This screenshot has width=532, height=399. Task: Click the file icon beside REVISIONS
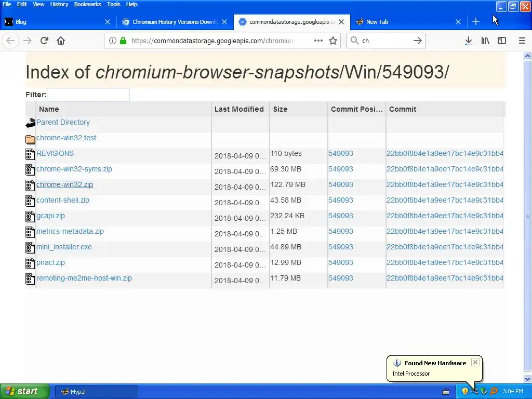pyautogui.click(x=30, y=154)
